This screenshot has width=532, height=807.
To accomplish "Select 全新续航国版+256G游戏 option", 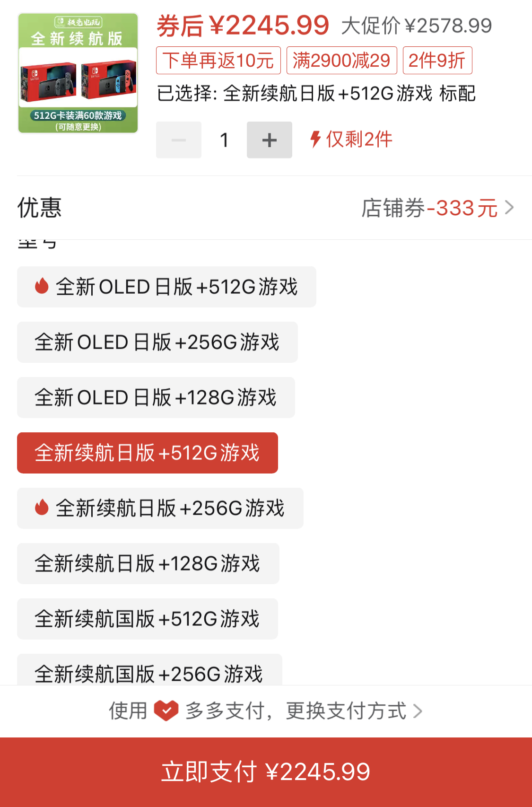I will pyautogui.click(x=149, y=670).
